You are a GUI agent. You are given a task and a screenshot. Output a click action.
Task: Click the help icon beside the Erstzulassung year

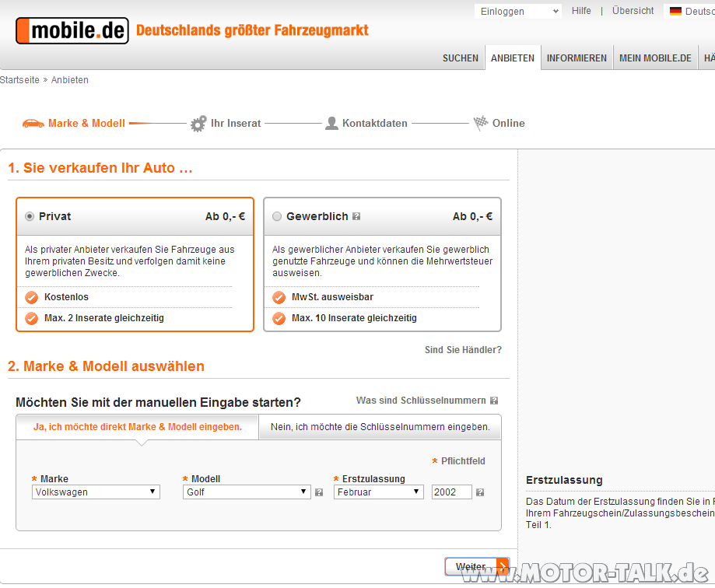(x=480, y=492)
